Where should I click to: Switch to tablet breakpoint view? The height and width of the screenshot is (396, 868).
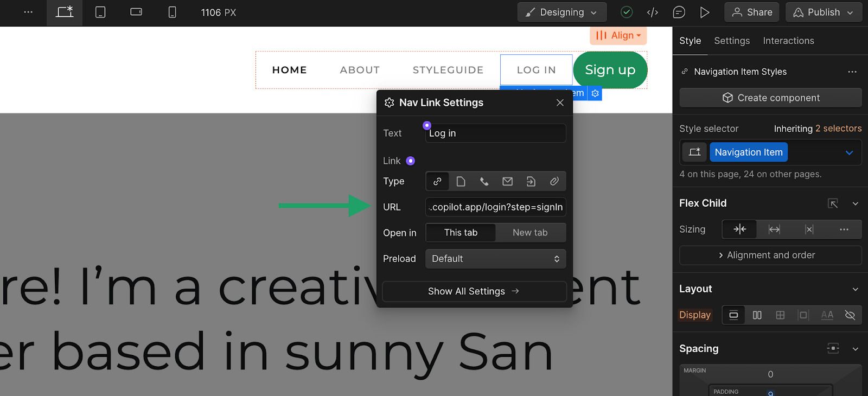[100, 12]
